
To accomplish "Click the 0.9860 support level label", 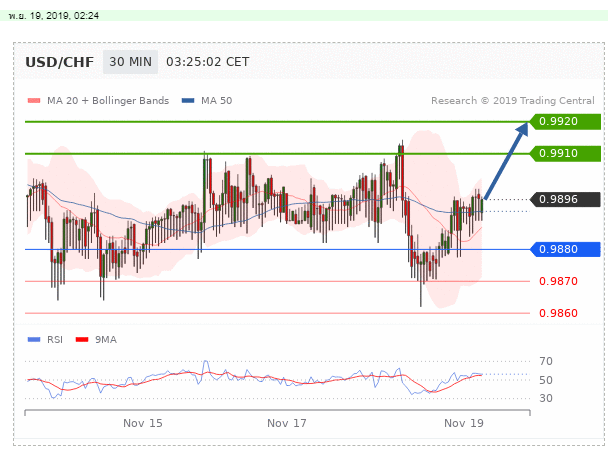I will [x=558, y=313].
